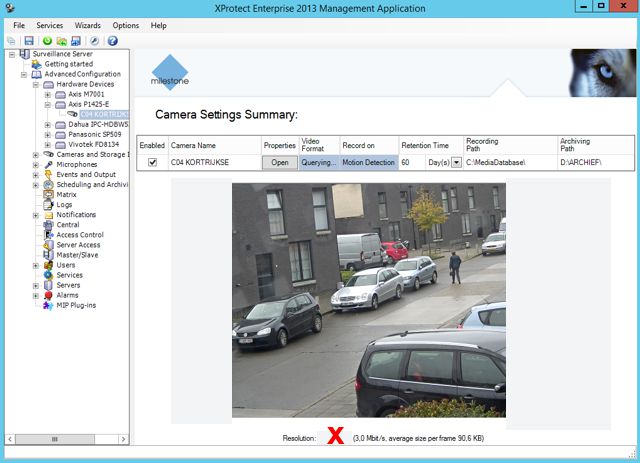The height and width of the screenshot is (463, 640).
Task: Click the Server Access key icon
Action: click(49, 245)
